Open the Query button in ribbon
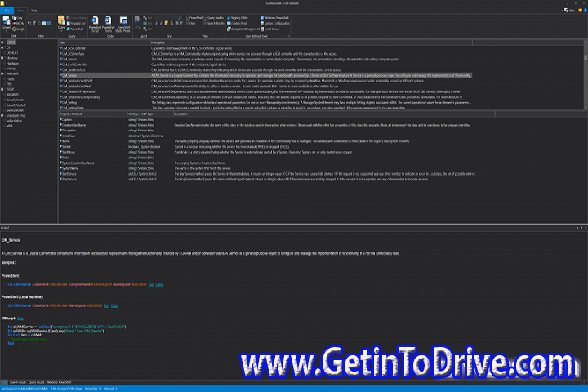588x392 pixels. coord(61,23)
